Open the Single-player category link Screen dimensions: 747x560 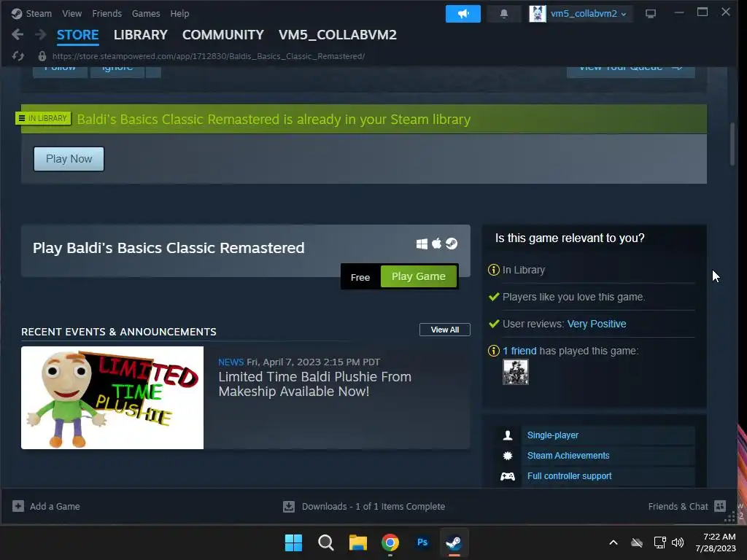(553, 435)
